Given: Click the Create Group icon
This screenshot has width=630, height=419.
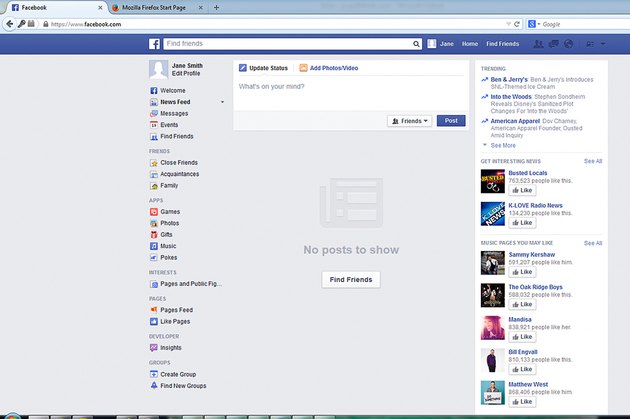Looking at the screenshot, I should 153,374.
